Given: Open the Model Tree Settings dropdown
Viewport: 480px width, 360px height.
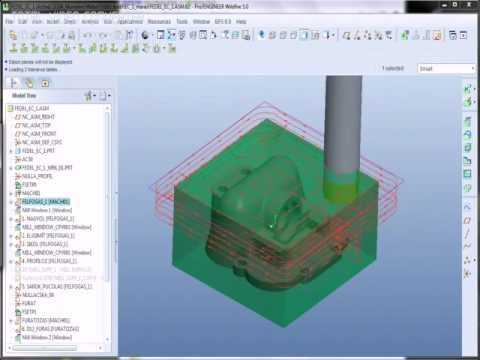Looking at the screenshot, I should coord(90,96).
